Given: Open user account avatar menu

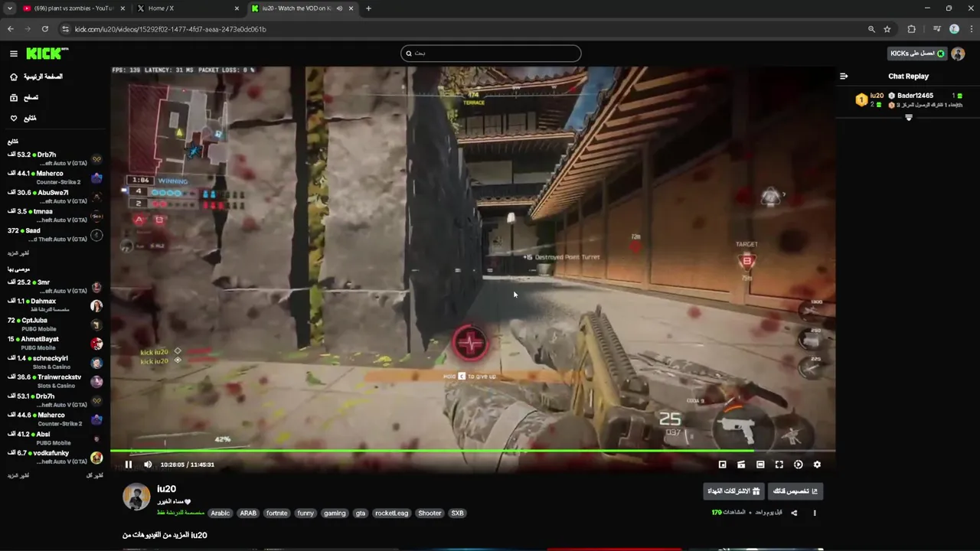Looking at the screenshot, I should [958, 54].
